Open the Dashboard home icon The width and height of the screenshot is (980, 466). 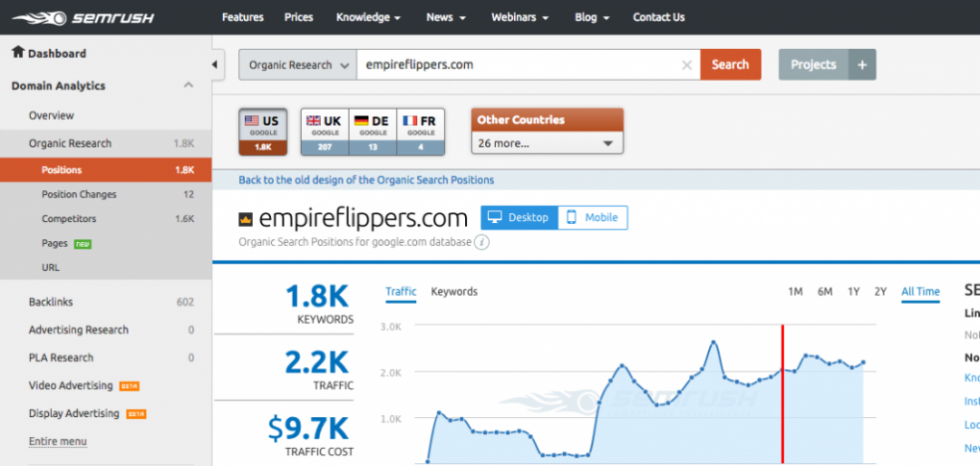[x=17, y=53]
